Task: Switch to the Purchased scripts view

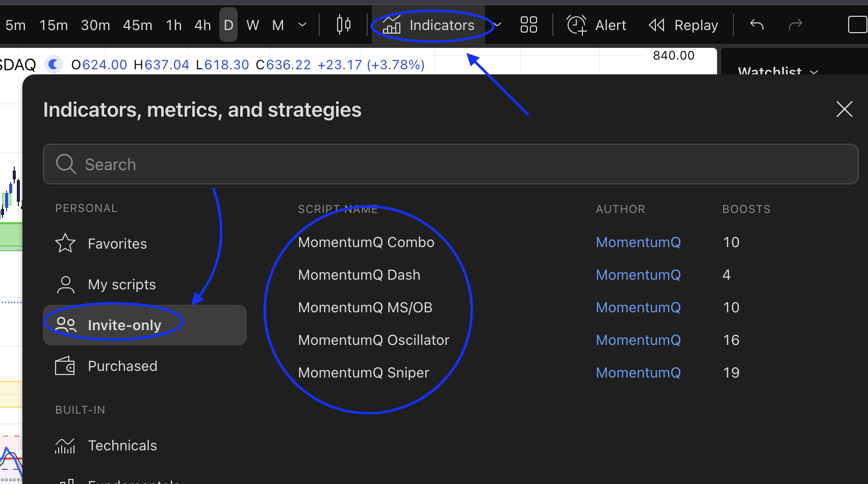Action: tap(122, 365)
